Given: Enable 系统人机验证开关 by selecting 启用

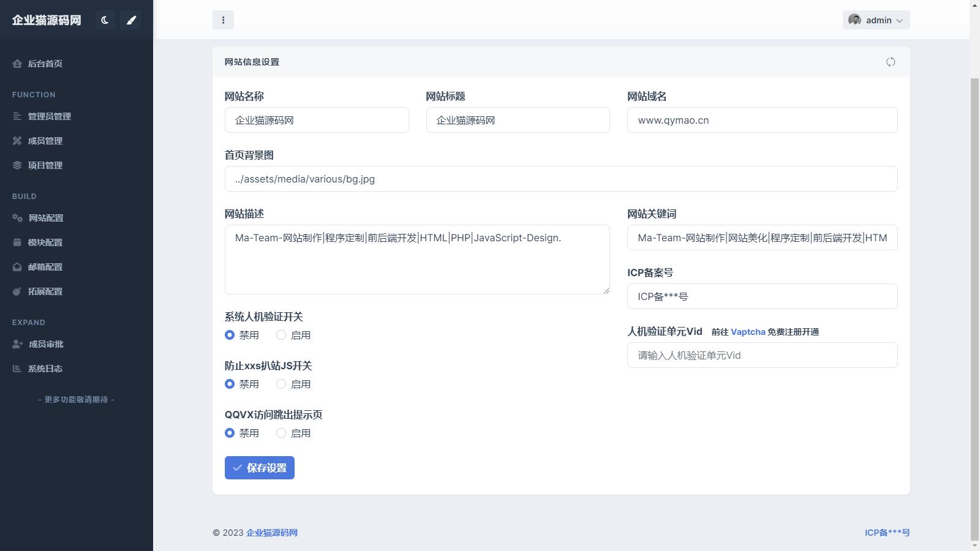Looking at the screenshot, I should point(281,335).
